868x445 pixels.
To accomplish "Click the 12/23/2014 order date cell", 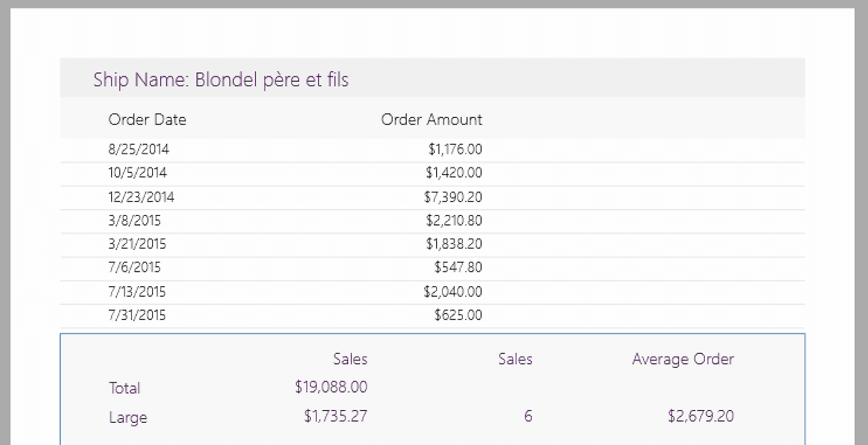I will [141, 197].
